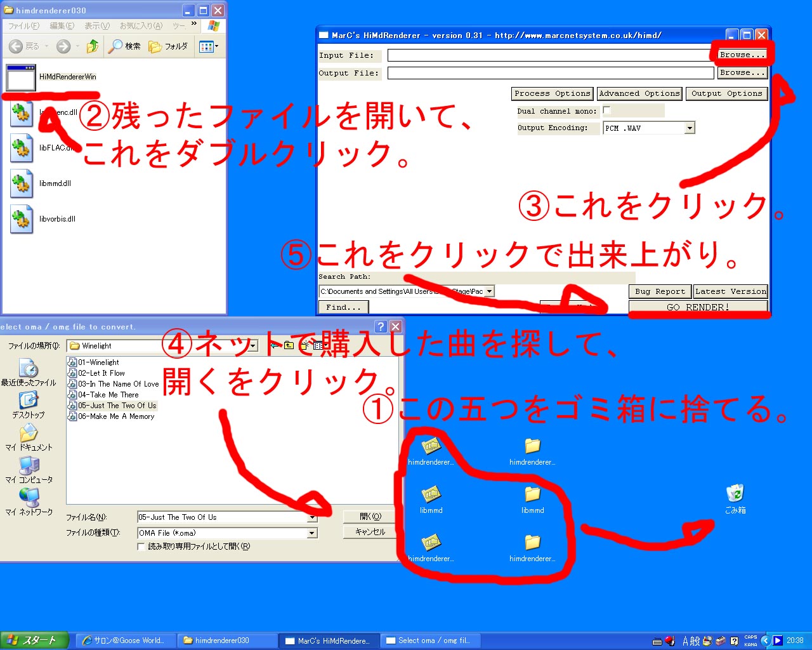This screenshot has width=812, height=650.
Task: Open the 編集(E) menu in Explorer
Action: coord(62,26)
